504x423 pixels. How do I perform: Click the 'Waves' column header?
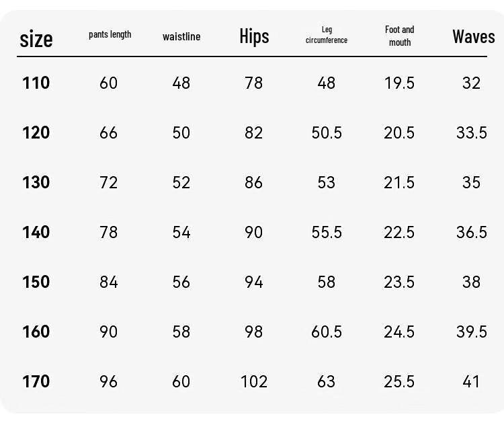tap(474, 36)
